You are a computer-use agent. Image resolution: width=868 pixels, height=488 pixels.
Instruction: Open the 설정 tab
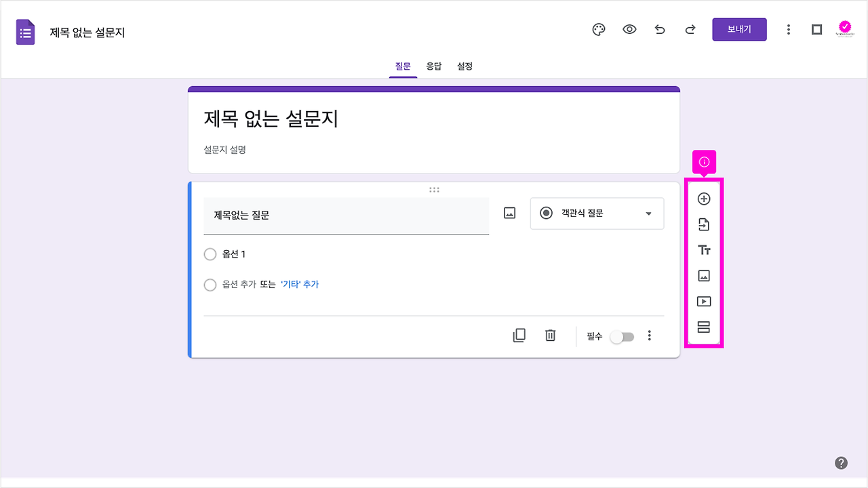pos(465,66)
